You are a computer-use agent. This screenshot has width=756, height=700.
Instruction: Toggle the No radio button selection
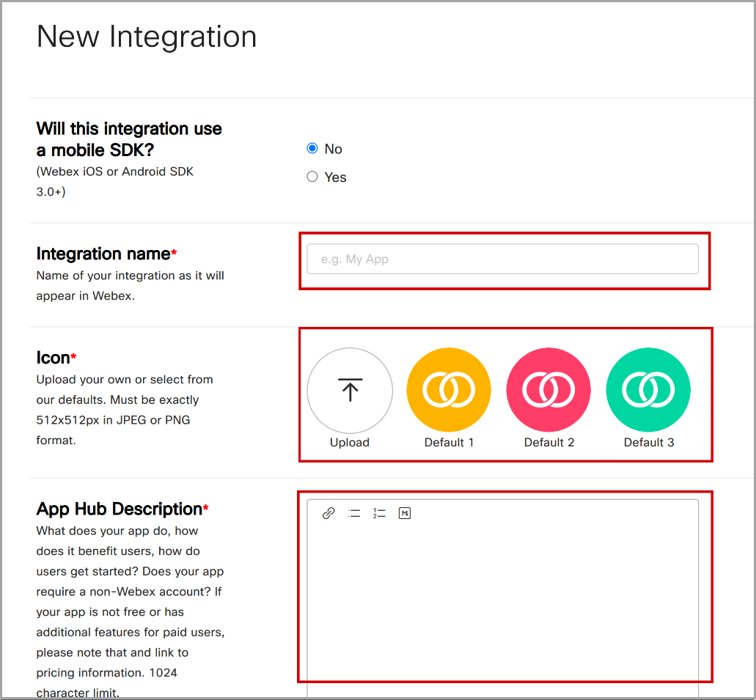312,148
